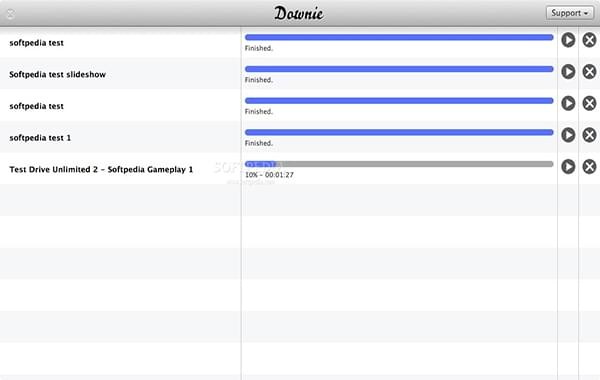The height and width of the screenshot is (380, 600).
Task: Click Test Drive Unlimited 2 partial progress bar
Action: tap(399, 164)
